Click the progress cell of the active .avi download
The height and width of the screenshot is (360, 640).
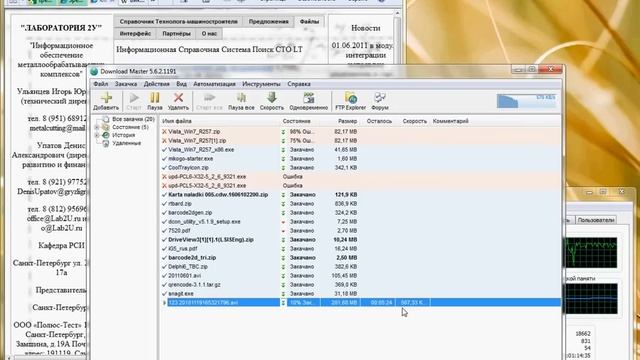[303, 302]
